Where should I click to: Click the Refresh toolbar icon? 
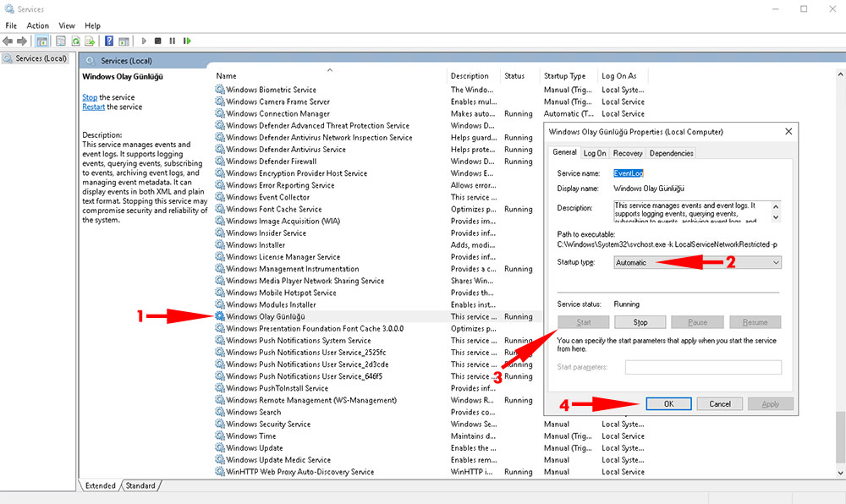(x=75, y=41)
